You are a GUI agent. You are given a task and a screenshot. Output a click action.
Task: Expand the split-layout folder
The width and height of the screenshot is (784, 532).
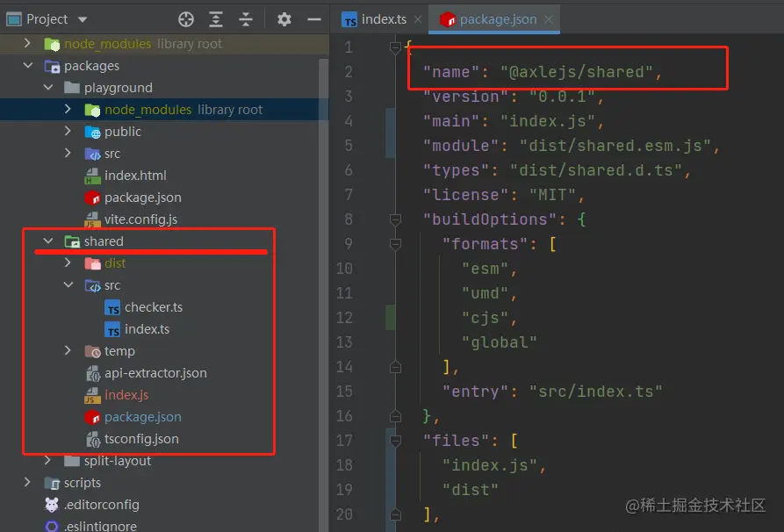tap(48, 460)
